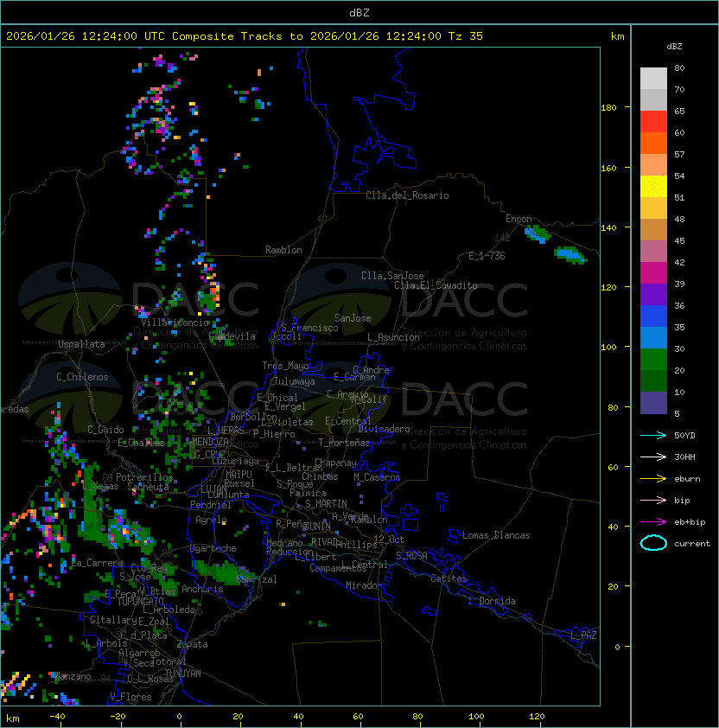This screenshot has width=719, height=728.
Task: Click the cyan 'current' ellipse symbol
Action: 653,543
